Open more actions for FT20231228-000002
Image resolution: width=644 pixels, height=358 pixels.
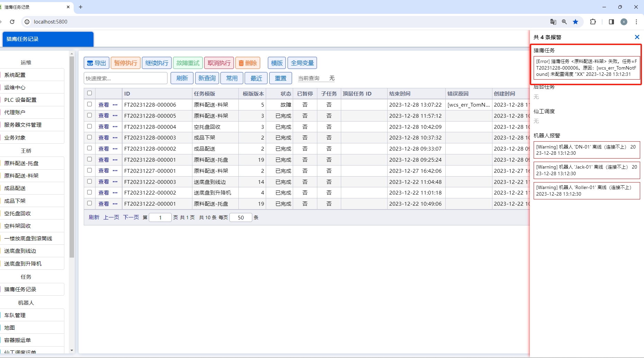pyautogui.click(x=115, y=149)
